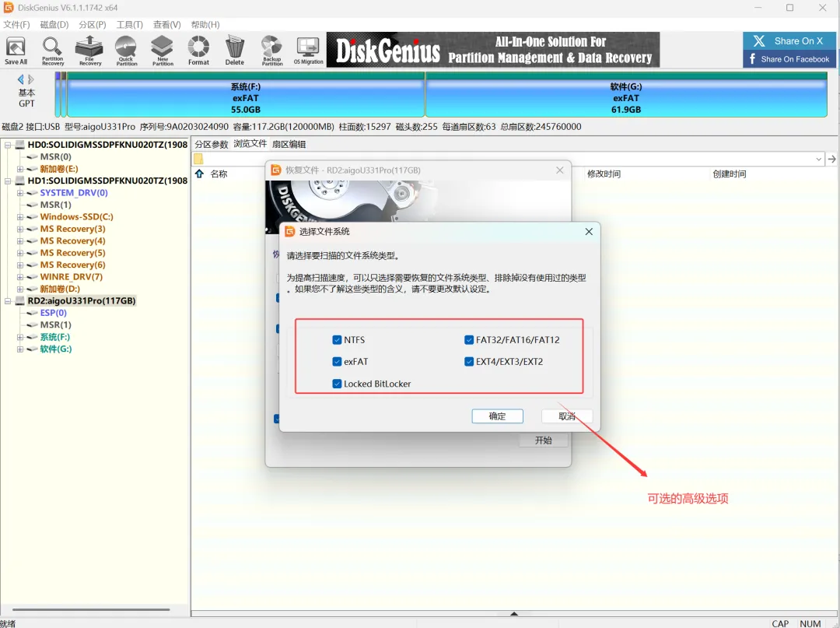Collapse the HD0 disk tree node
This screenshot has width=840, height=628.
coord(8,145)
